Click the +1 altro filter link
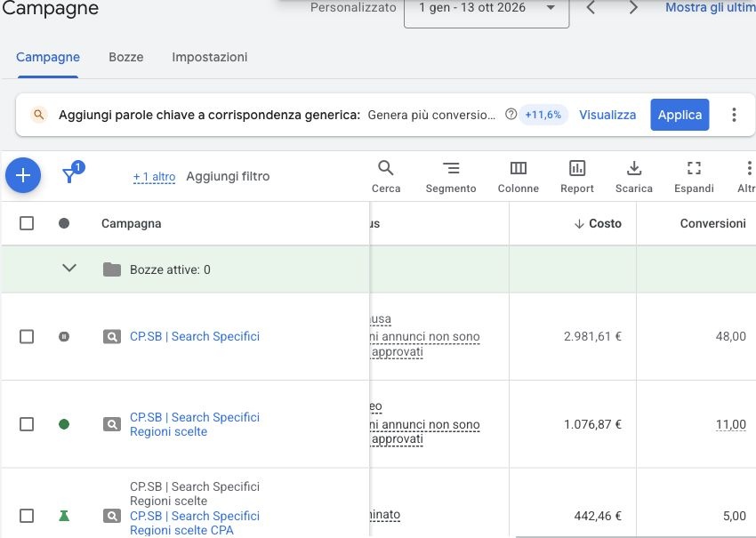 click(x=154, y=177)
